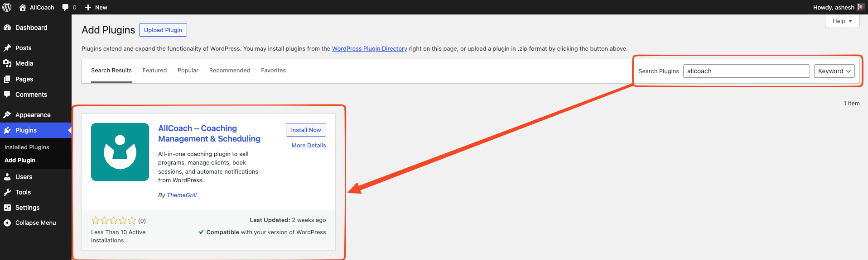The width and height of the screenshot is (868, 260).
Task: Click the plus New icon in admin bar
Action: click(88, 7)
